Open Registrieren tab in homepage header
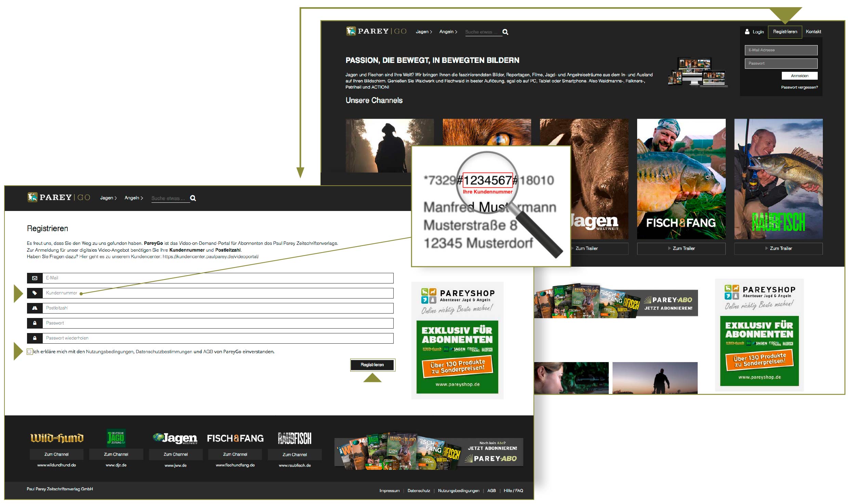 [785, 32]
